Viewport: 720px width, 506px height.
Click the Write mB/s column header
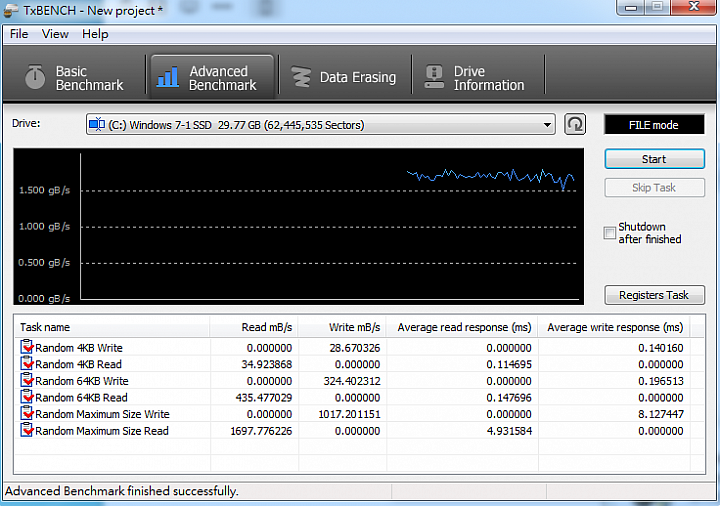click(x=343, y=327)
